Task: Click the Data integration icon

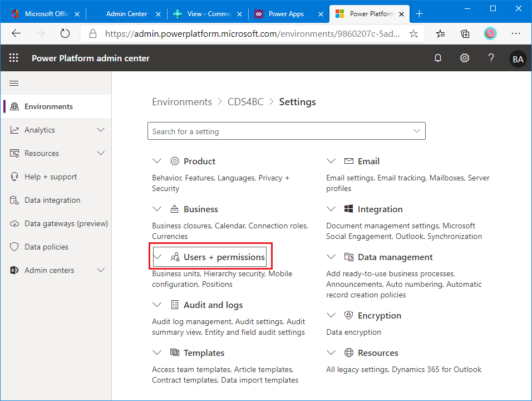Action: [14, 200]
